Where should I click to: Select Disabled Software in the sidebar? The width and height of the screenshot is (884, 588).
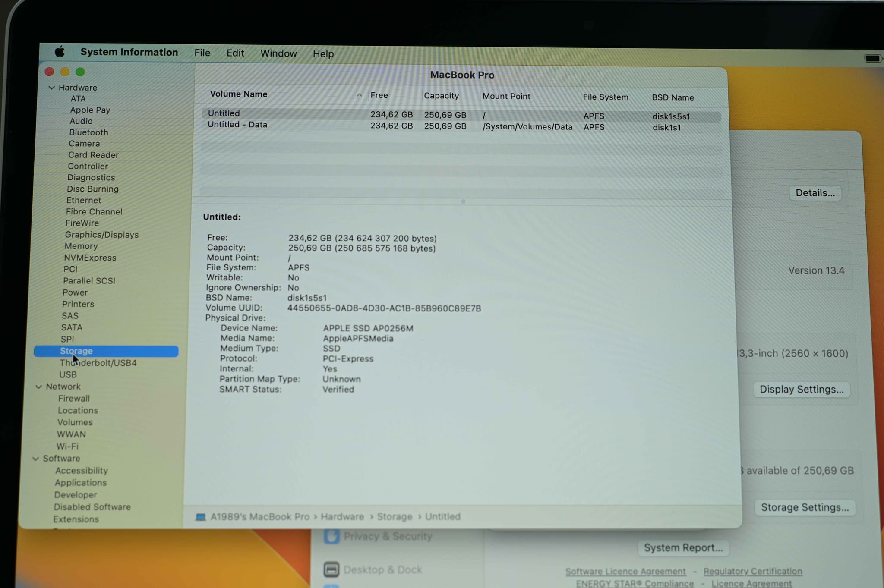[92, 507]
